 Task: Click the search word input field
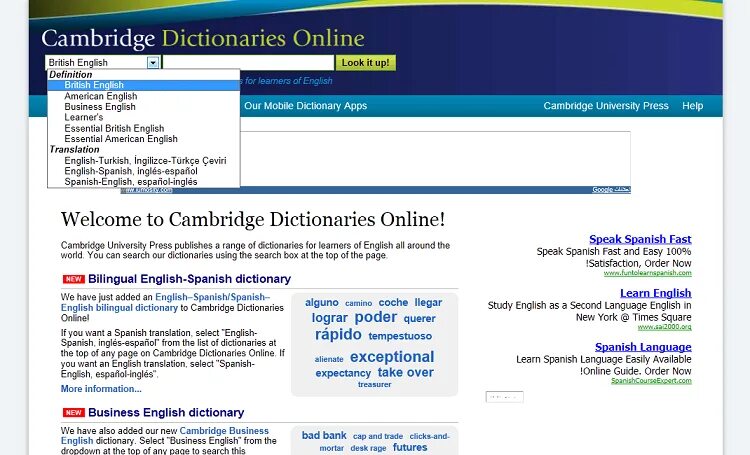click(x=248, y=63)
